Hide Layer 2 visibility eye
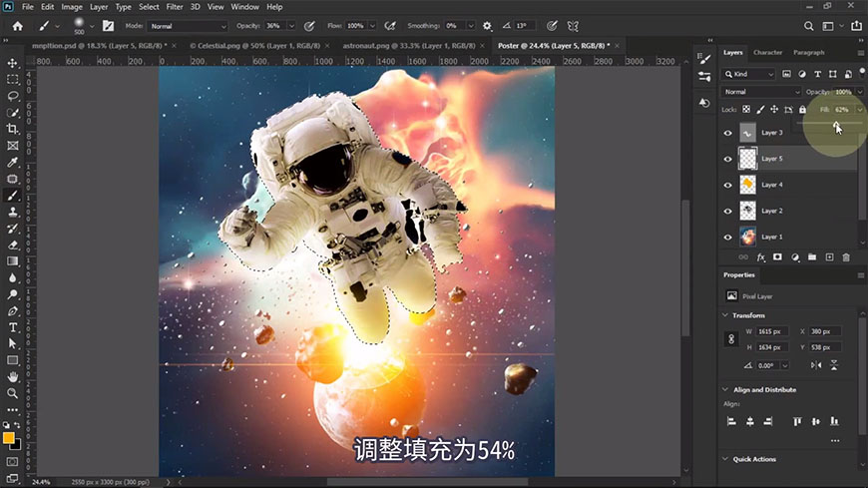 728,211
